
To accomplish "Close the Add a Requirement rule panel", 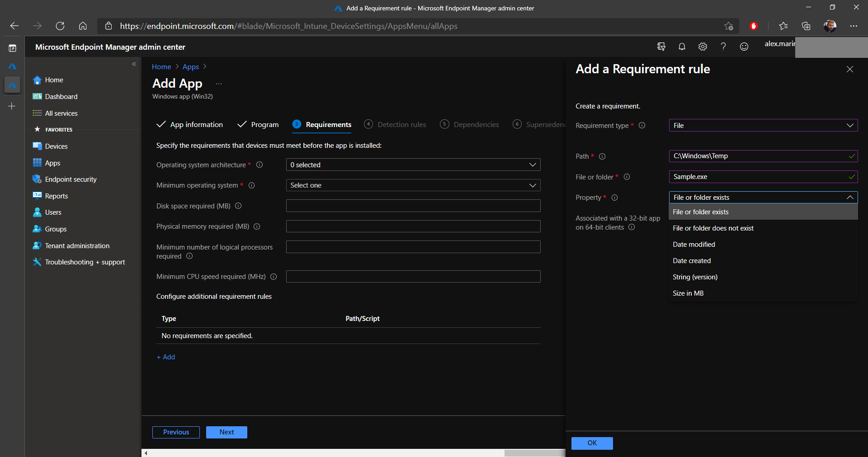I will pos(850,69).
